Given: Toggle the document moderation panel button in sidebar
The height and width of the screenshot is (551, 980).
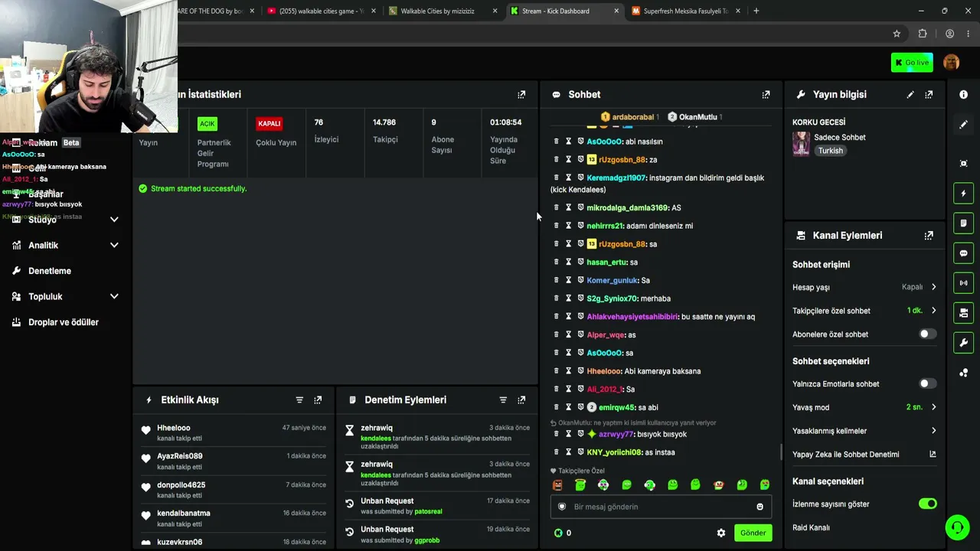Looking at the screenshot, I should pos(963,223).
